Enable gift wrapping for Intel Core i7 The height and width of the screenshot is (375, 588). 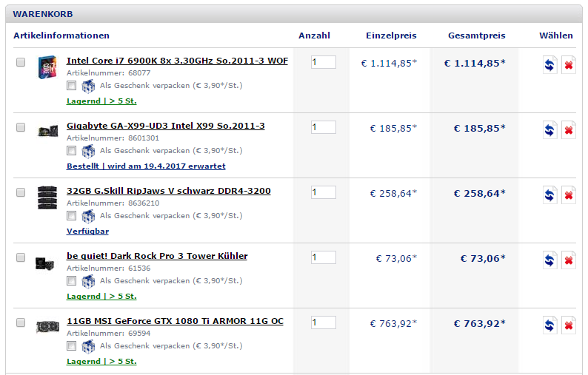[x=71, y=86]
